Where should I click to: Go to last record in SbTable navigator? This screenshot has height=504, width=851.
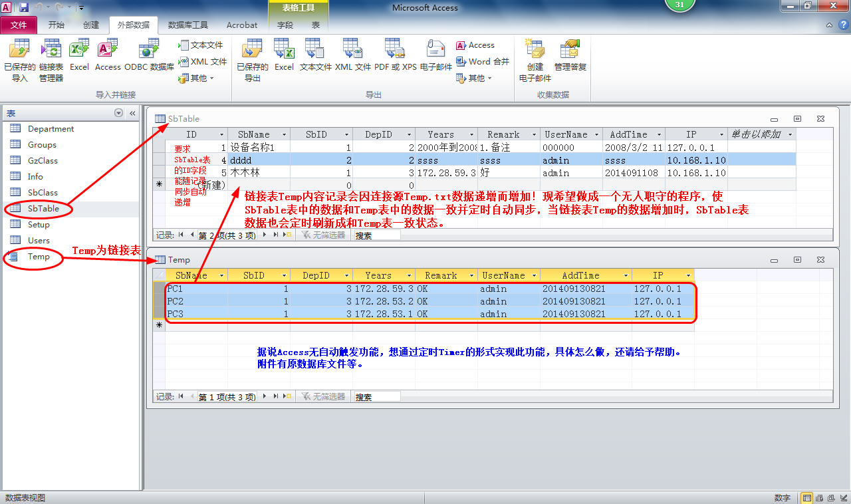(276, 235)
